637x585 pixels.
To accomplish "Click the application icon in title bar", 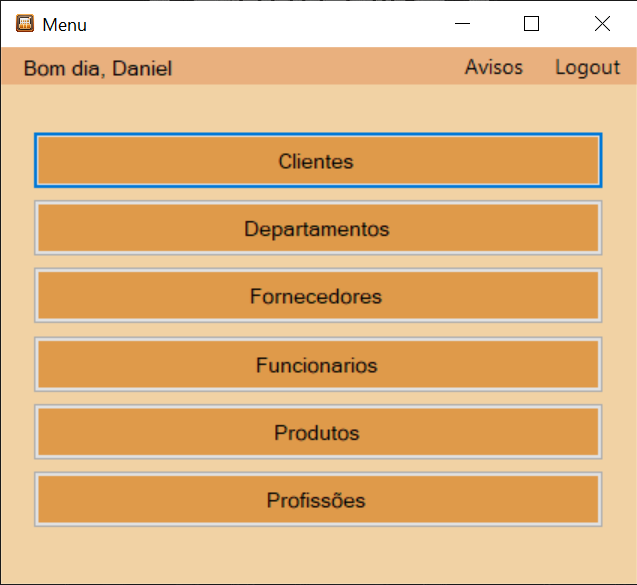I will click(25, 23).
